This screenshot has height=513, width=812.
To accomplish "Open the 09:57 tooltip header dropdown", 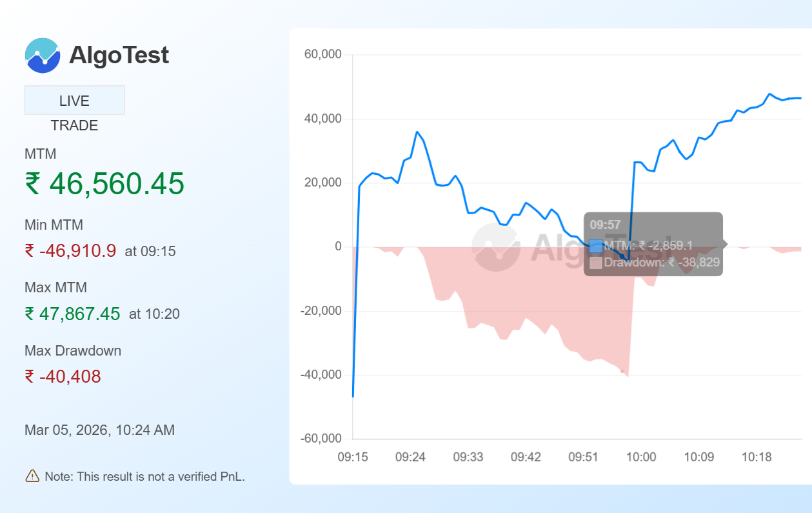I will pos(604,225).
